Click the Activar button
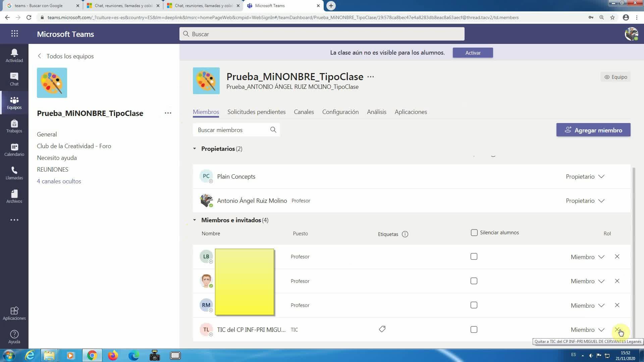Viewport: 644px width, 362px height. pos(473,53)
